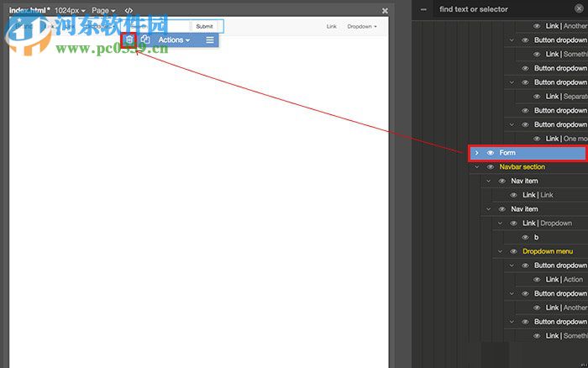Click the Link item in the page navbar

[332, 26]
